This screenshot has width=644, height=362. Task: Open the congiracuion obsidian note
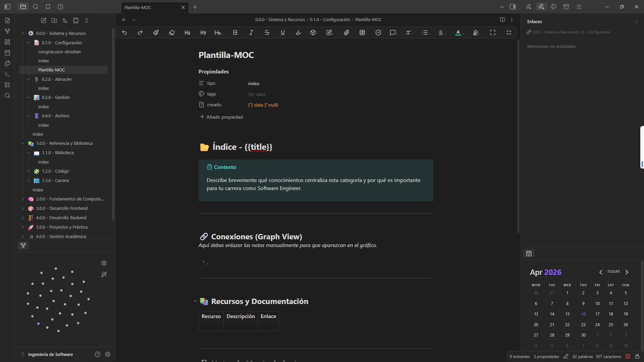click(x=60, y=51)
